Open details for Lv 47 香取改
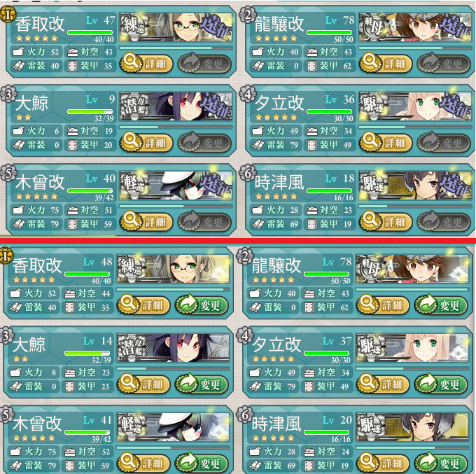This screenshot has width=476, height=474. 146,64
